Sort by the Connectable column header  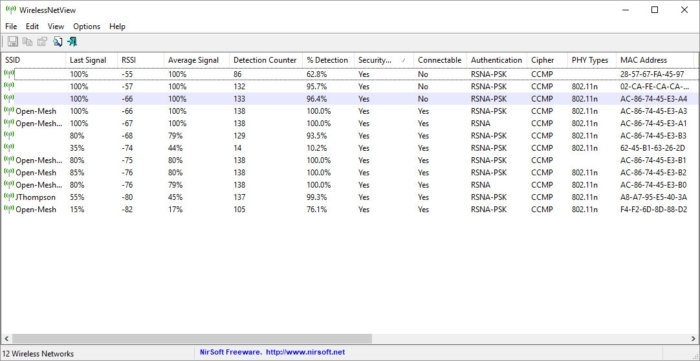[440, 60]
